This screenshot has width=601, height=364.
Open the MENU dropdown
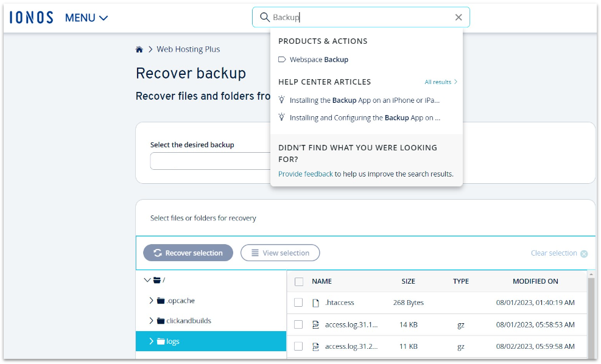(86, 18)
